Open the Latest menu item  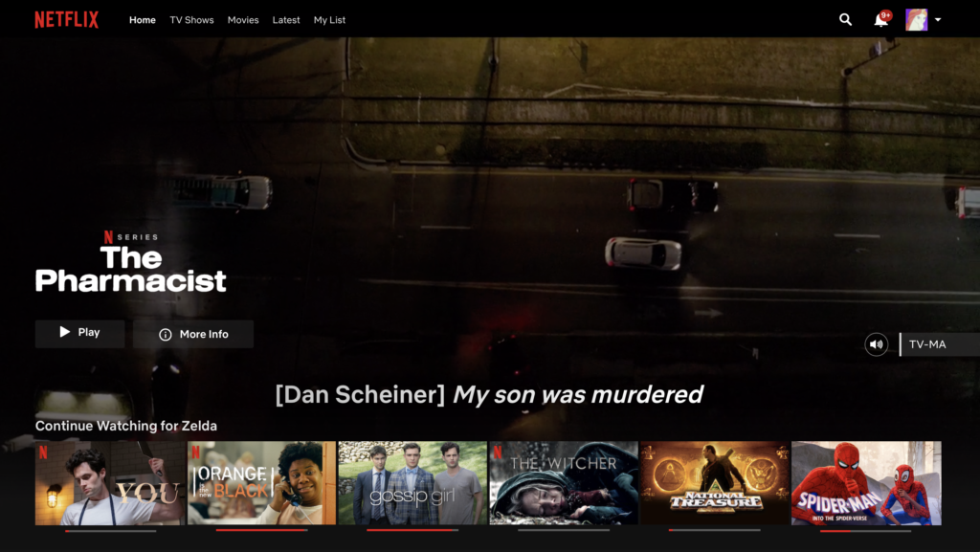286,20
